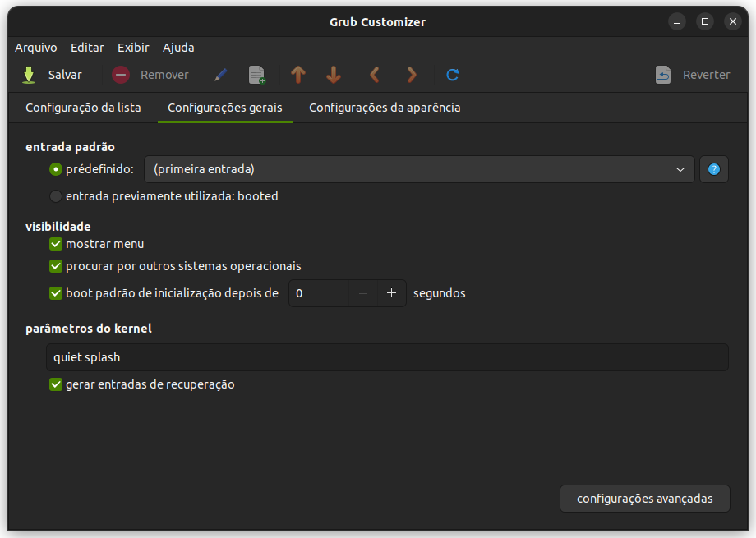
Task: Click the red Remover minus icon
Action: [121, 75]
